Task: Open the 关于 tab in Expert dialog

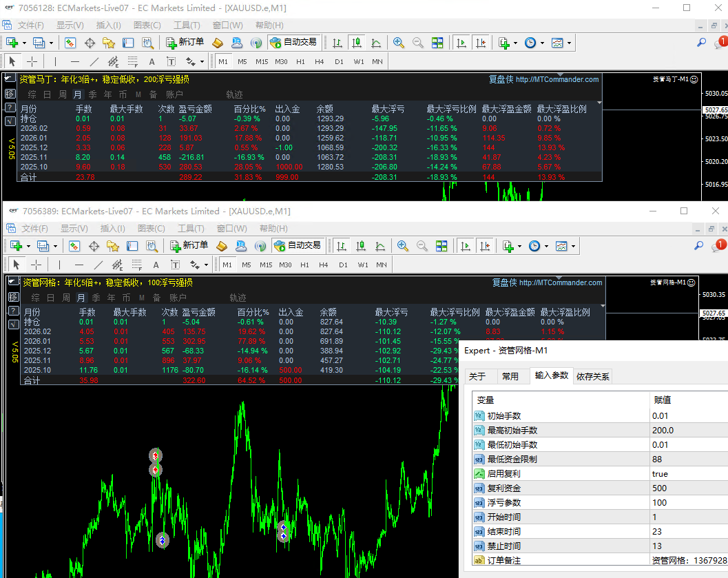Action: (x=477, y=376)
